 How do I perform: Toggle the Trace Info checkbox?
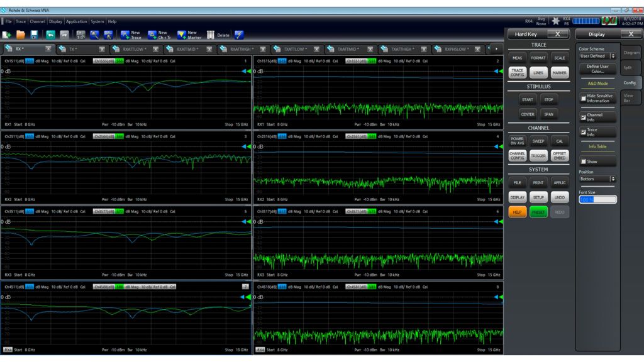(x=584, y=132)
